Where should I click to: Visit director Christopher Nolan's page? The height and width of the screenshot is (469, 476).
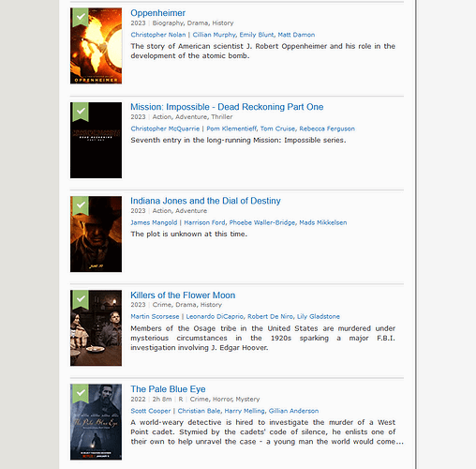[158, 35]
